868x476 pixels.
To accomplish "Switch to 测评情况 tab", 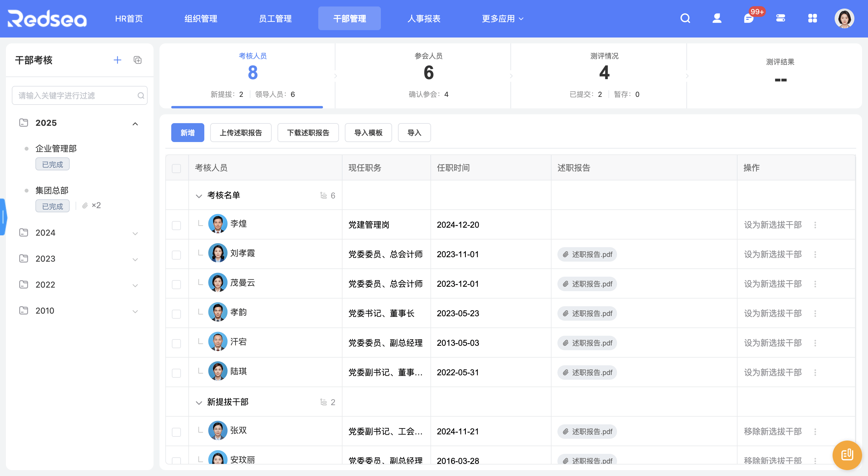I will click(x=604, y=76).
